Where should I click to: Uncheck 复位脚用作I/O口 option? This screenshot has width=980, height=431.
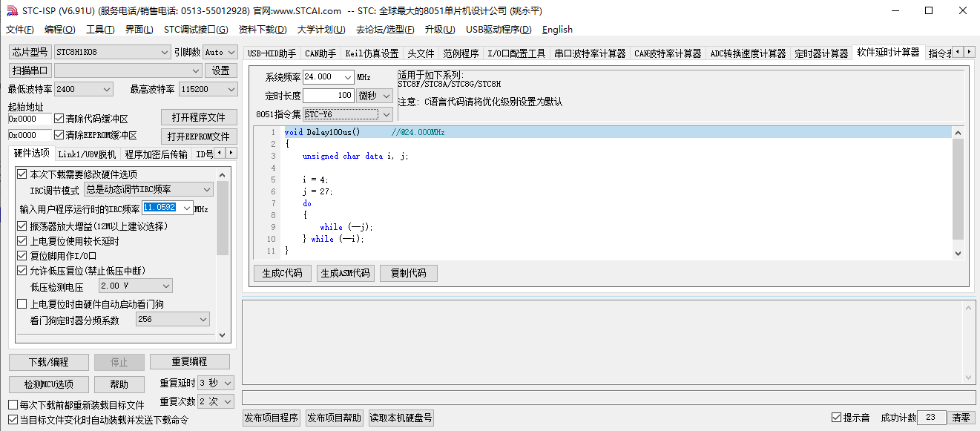(22, 256)
